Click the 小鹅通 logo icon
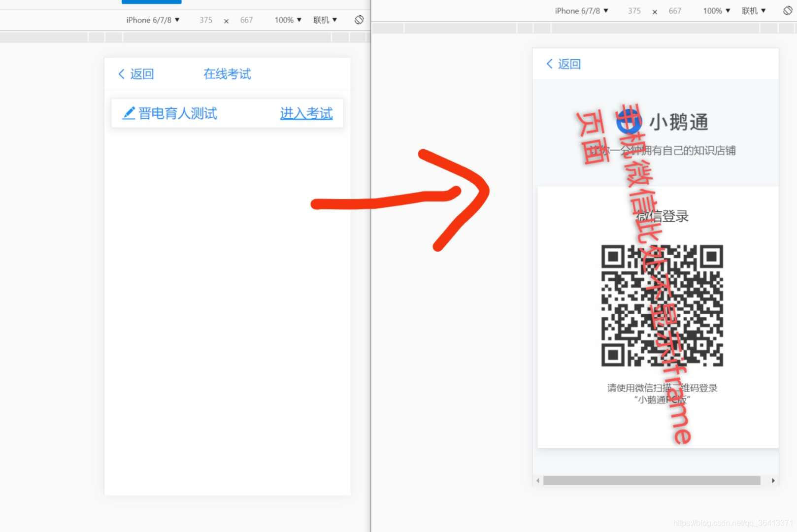797x532 pixels. pyautogui.click(x=629, y=122)
